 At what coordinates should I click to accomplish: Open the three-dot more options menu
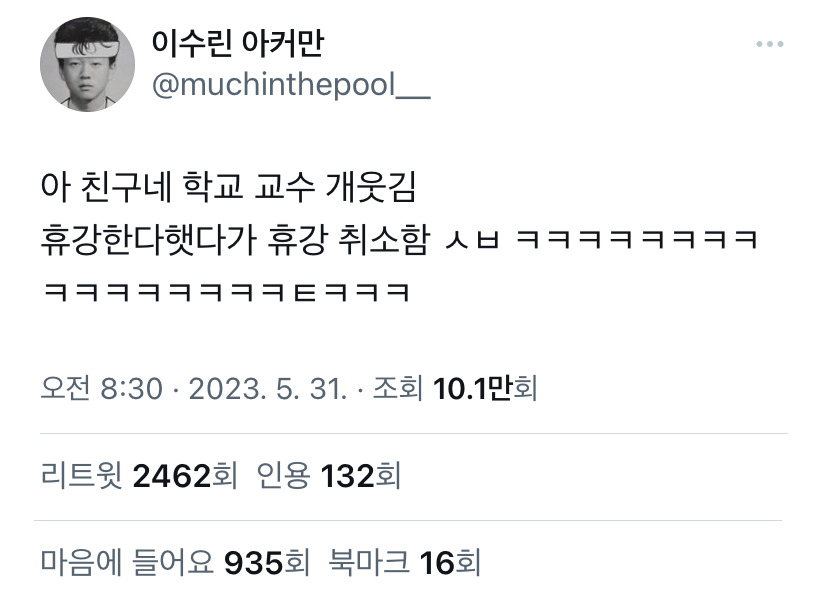(x=769, y=44)
